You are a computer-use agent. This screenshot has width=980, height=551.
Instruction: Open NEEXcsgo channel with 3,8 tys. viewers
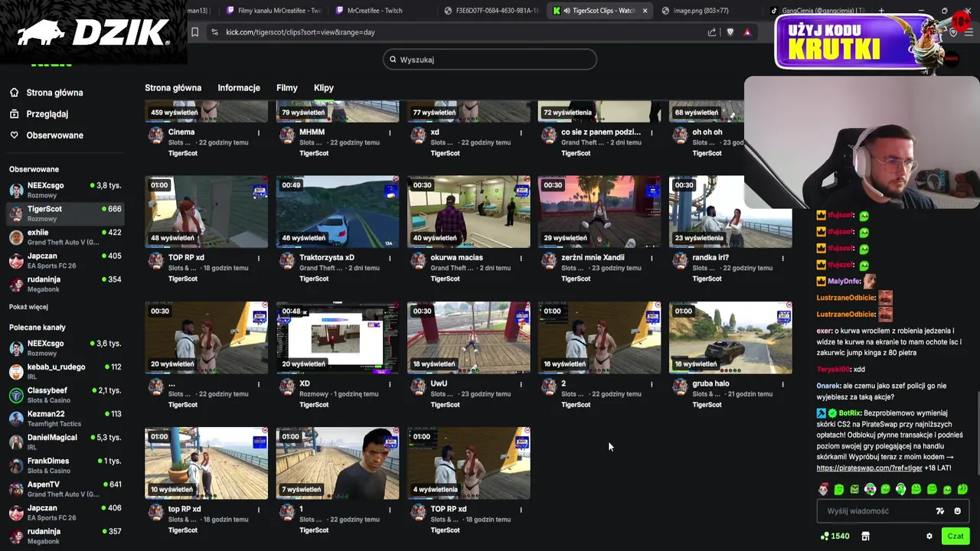[64, 191]
